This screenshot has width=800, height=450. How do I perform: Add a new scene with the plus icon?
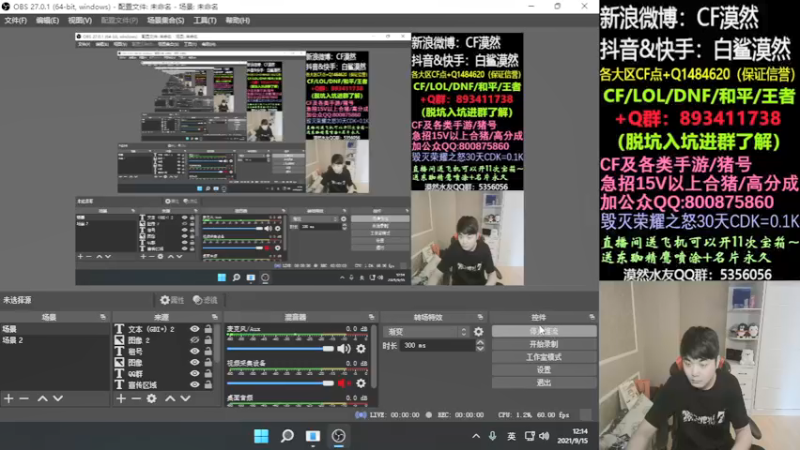(x=9, y=398)
